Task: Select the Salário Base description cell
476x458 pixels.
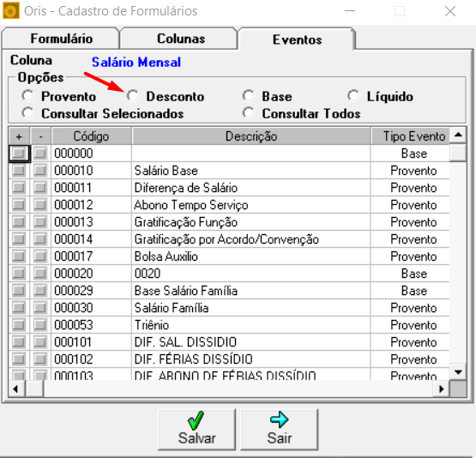Action: [x=251, y=171]
